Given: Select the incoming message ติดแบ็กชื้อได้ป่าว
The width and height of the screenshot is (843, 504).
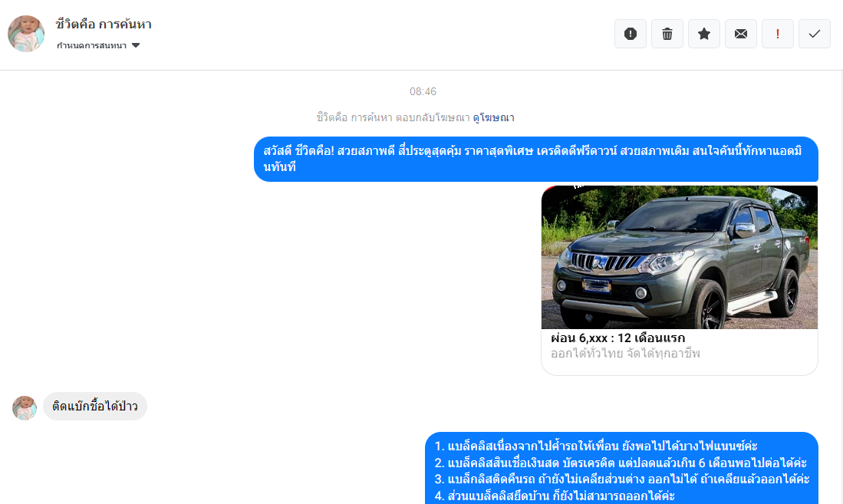Looking at the screenshot, I should (x=95, y=406).
